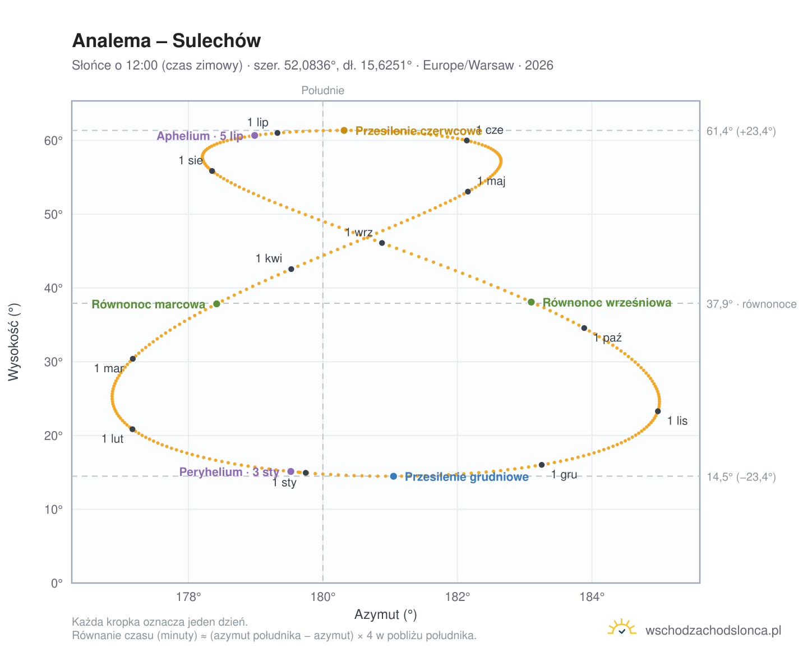Click the Analema – Sulechów title
This screenshot has height=666, width=812.
(x=167, y=41)
